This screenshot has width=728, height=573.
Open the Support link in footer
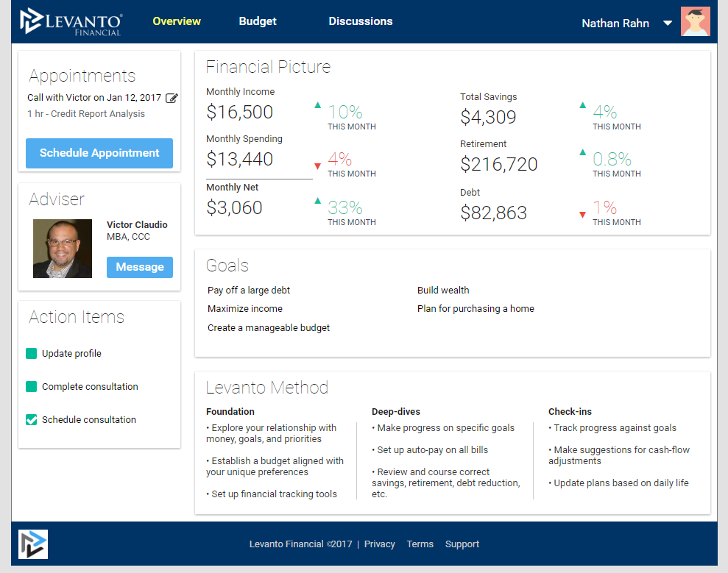(x=462, y=544)
